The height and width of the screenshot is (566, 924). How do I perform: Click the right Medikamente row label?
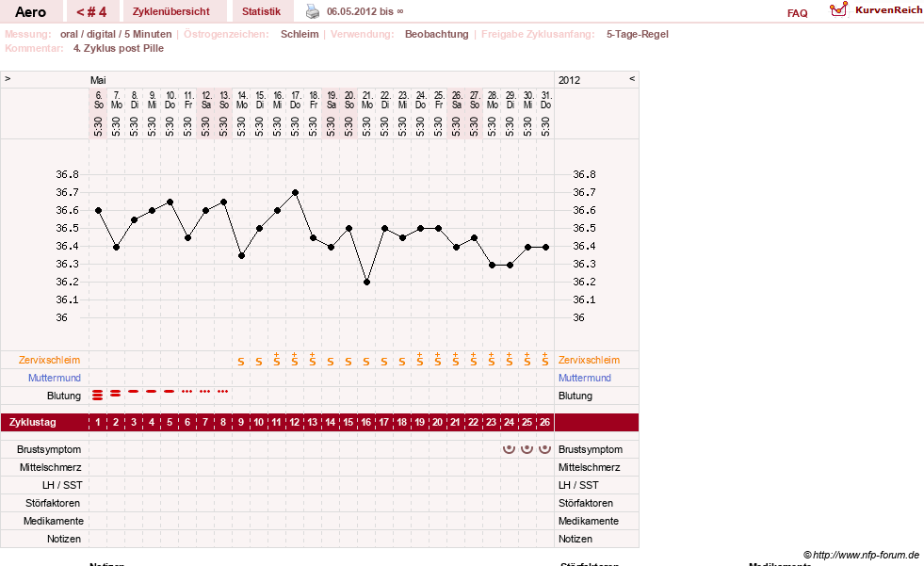tap(588, 521)
